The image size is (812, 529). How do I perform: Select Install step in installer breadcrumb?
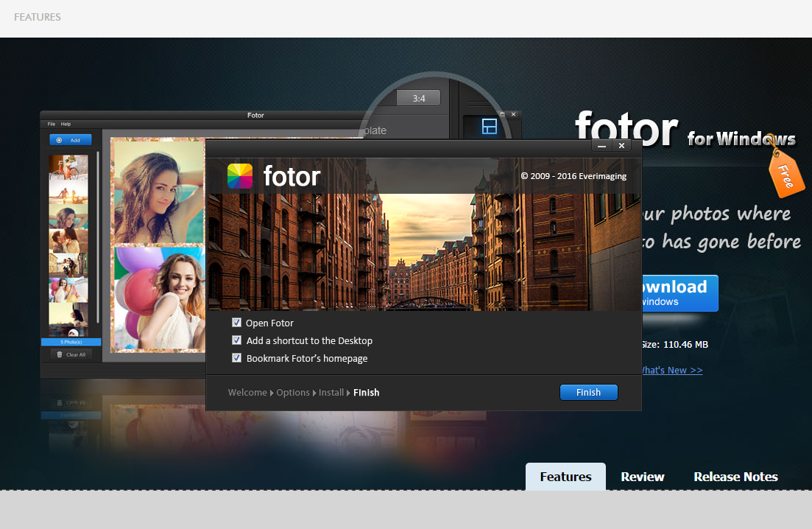(x=331, y=392)
